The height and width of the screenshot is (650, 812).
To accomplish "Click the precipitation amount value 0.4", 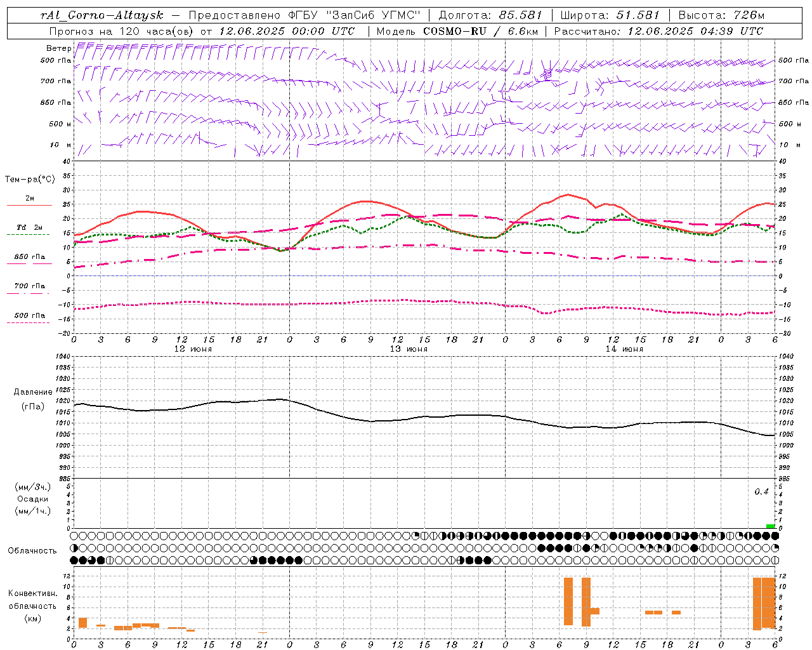I will pos(761,492).
